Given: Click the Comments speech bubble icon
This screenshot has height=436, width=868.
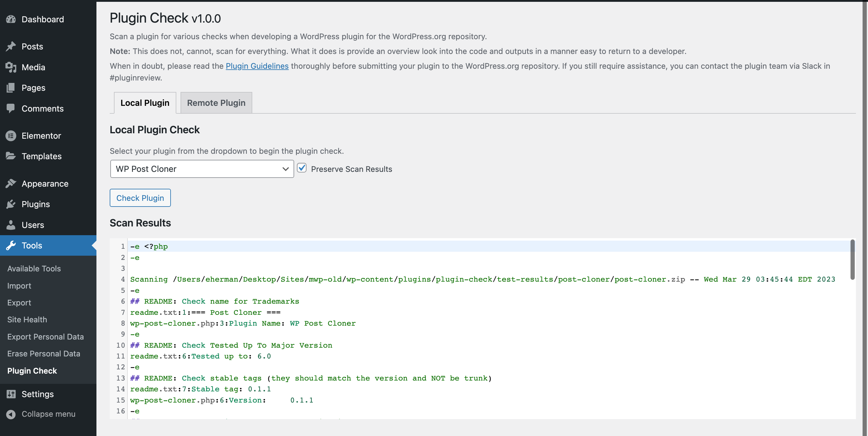Looking at the screenshot, I should click(x=11, y=108).
